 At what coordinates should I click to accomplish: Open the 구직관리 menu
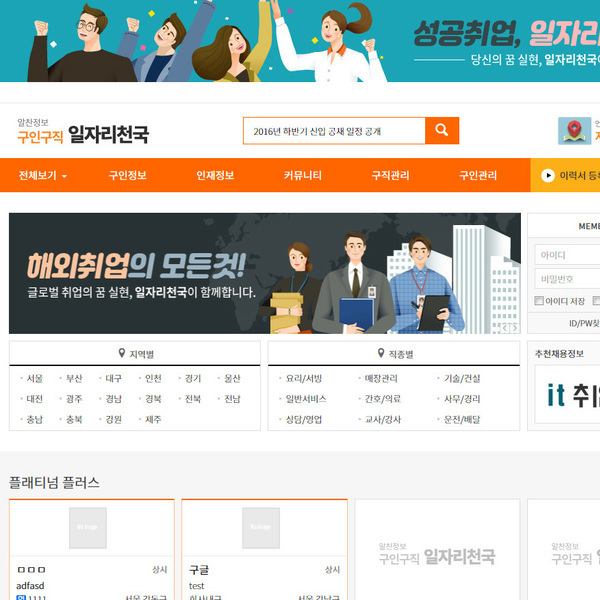coord(390,176)
